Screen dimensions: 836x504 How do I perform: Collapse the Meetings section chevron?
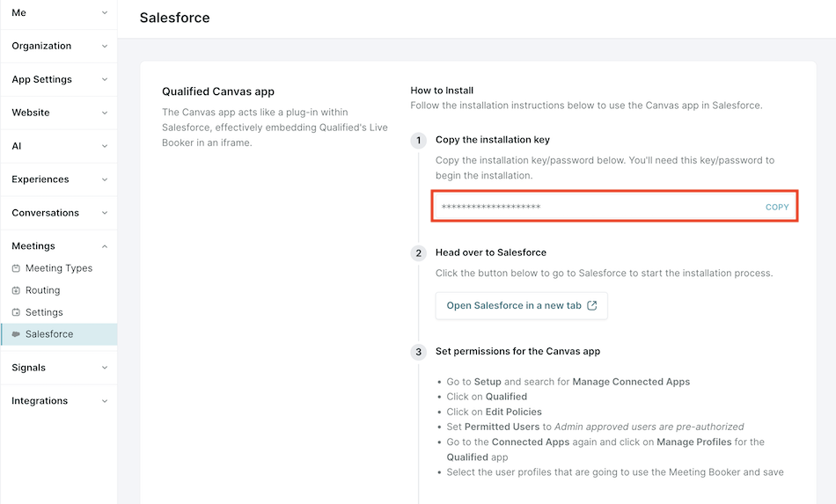[x=105, y=246]
